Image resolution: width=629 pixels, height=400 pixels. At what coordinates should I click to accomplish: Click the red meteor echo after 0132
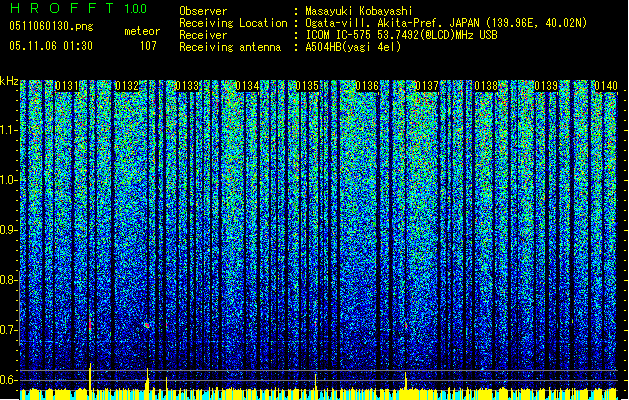click(x=147, y=325)
